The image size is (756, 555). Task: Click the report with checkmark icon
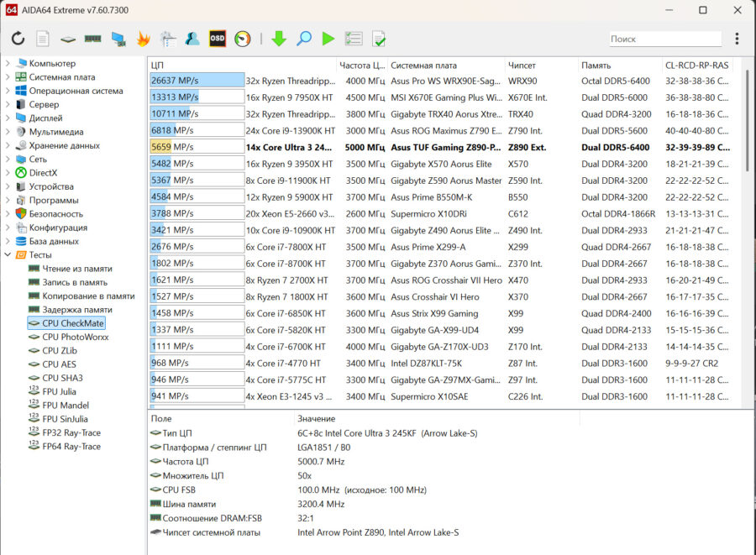(379, 39)
